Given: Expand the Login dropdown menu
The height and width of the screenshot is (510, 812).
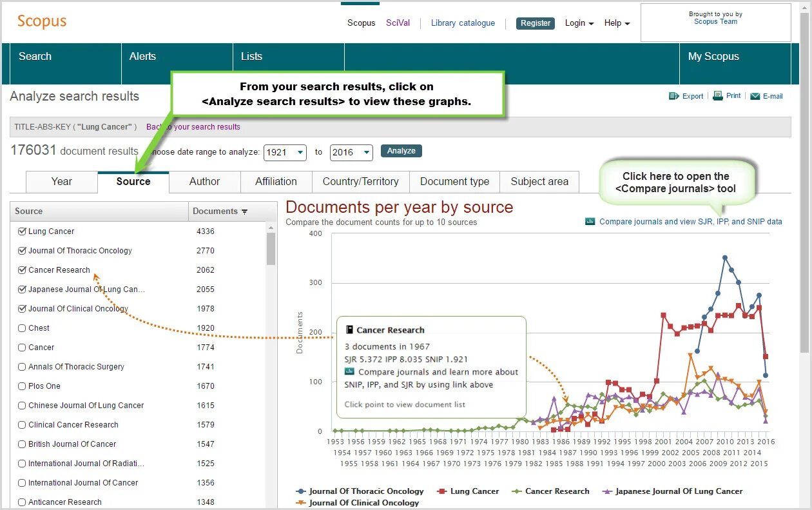Looking at the screenshot, I should pyautogui.click(x=579, y=23).
